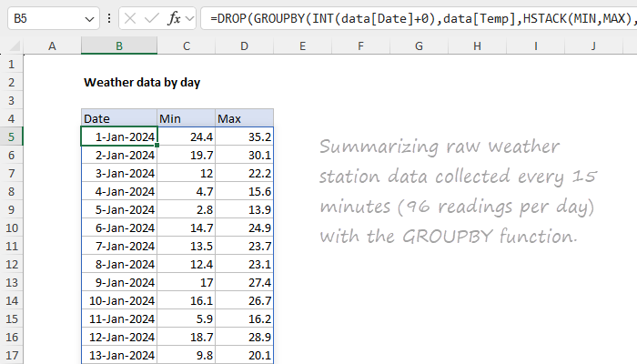The image size is (637, 364).
Task: Select row 10 header
Action: pos(11,227)
